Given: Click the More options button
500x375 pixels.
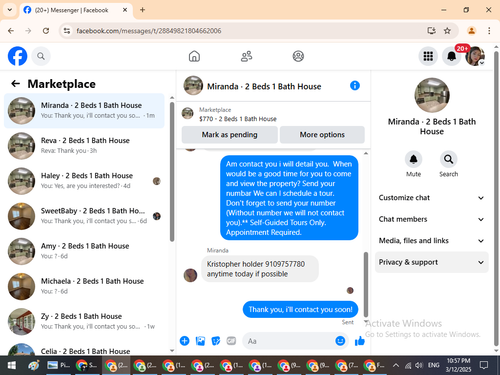Looking at the screenshot, I should coord(322,135).
